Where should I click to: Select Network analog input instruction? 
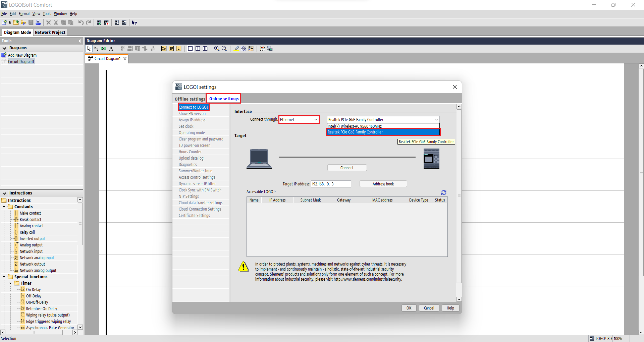tap(37, 258)
